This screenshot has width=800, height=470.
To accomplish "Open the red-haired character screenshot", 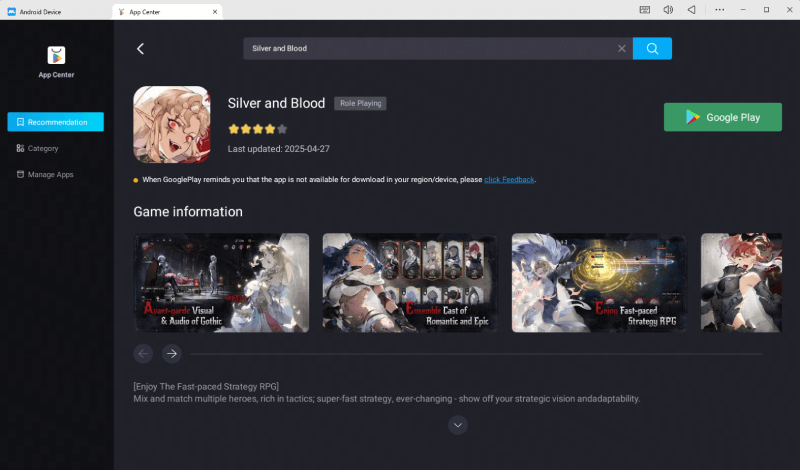I will click(x=741, y=283).
